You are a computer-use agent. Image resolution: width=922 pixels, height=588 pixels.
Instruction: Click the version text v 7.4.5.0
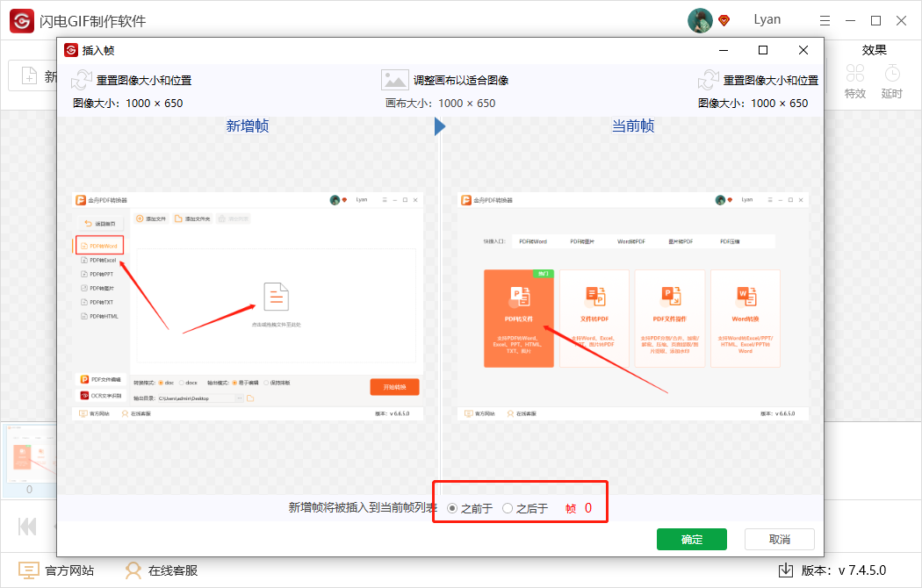click(862, 570)
